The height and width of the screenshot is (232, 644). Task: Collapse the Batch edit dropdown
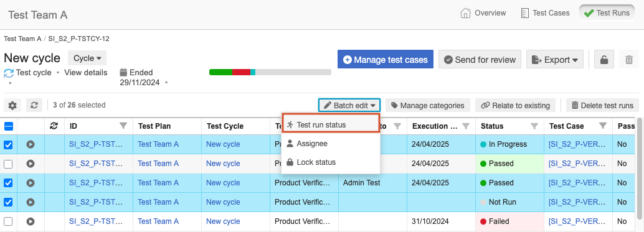[349, 105]
